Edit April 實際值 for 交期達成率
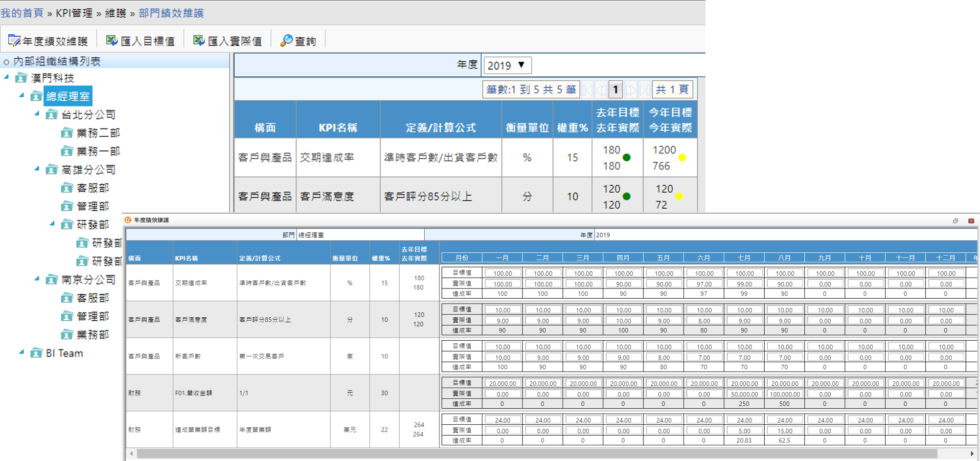Viewport: 980px width, 461px height. (x=623, y=284)
